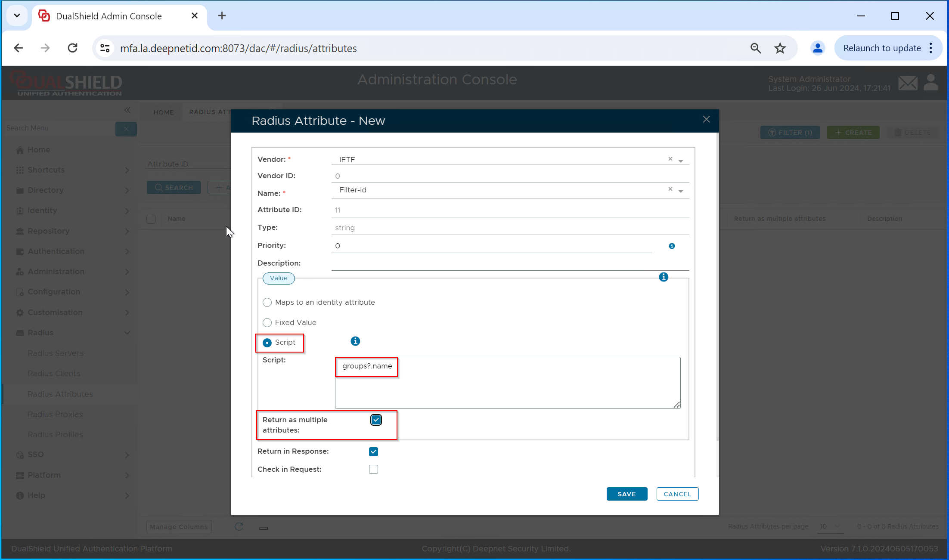Select the Fixed Value radio button
Screen dimensions: 949x560
pyautogui.click(x=267, y=323)
